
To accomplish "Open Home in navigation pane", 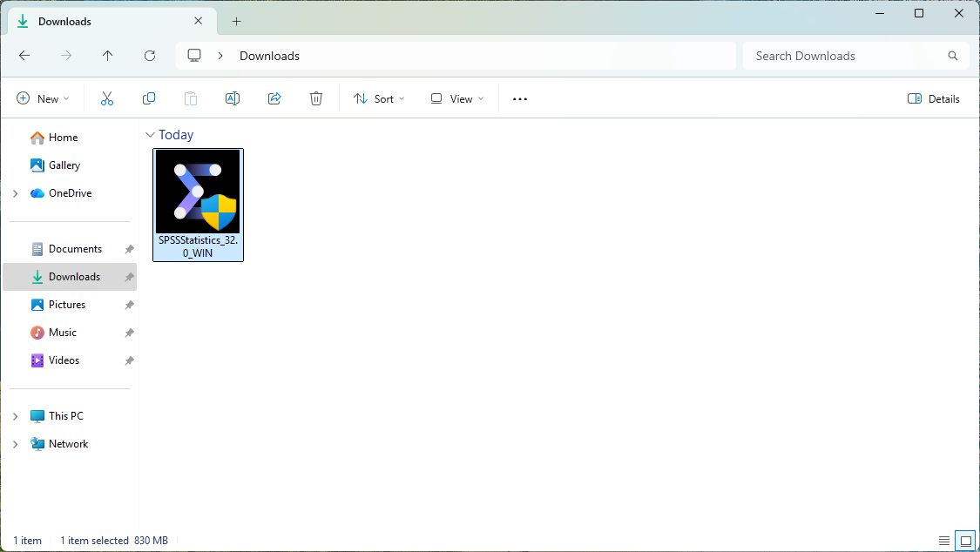I will [63, 138].
